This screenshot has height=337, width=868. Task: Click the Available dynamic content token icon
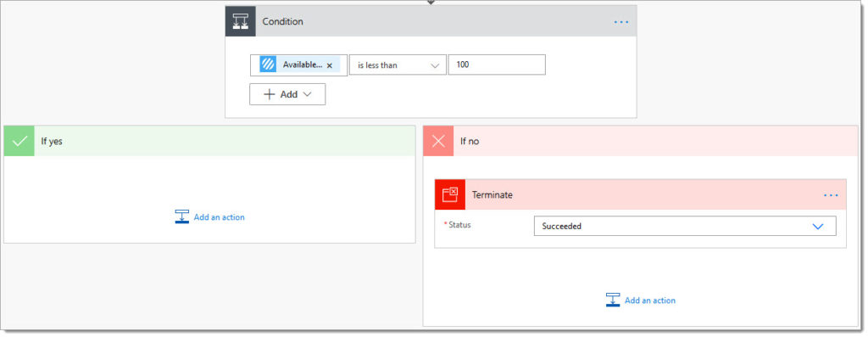[x=268, y=65]
